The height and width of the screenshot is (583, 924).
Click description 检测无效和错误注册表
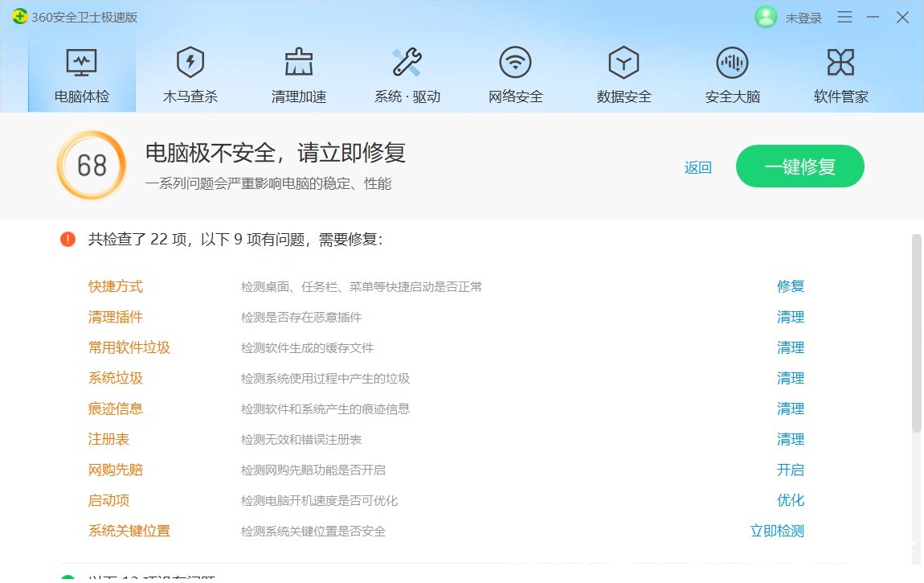tap(301, 440)
